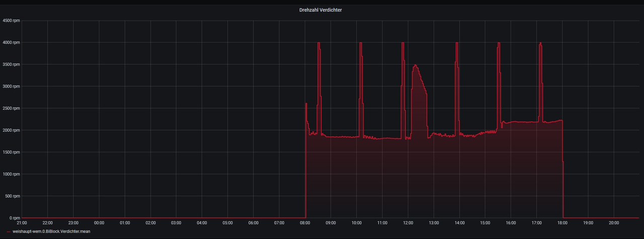Click the 16:00 time axis label
Viewport: 644px width, 239px height.
pos(511,222)
